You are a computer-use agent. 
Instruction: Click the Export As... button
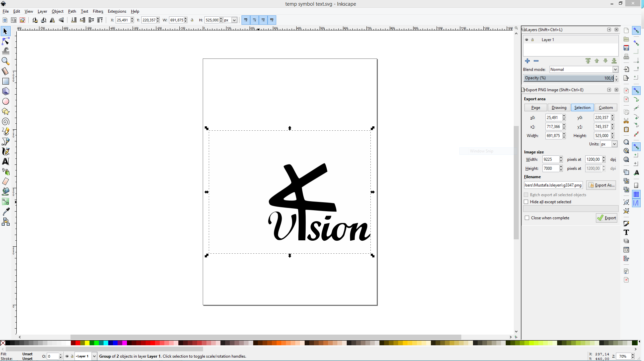click(601, 185)
